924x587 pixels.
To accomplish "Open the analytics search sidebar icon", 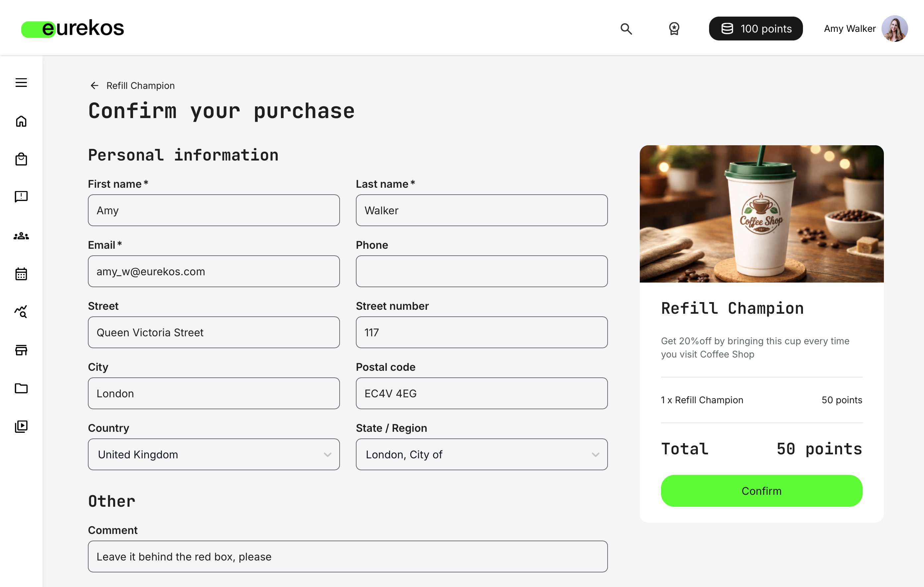I will tap(21, 311).
